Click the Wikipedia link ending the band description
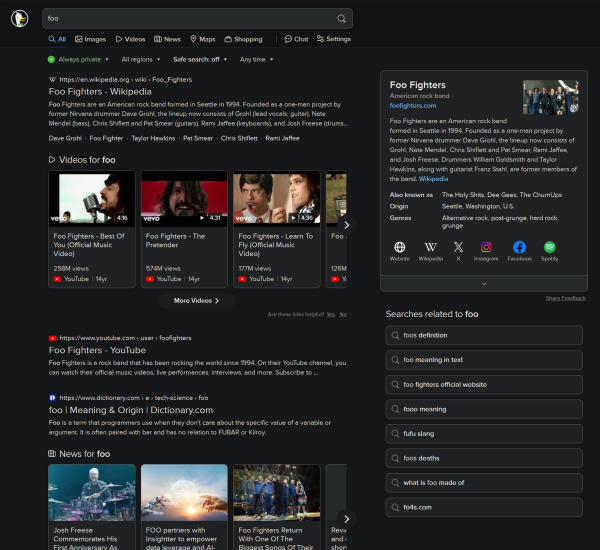The height and width of the screenshot is (550, 600). [433, 179]
